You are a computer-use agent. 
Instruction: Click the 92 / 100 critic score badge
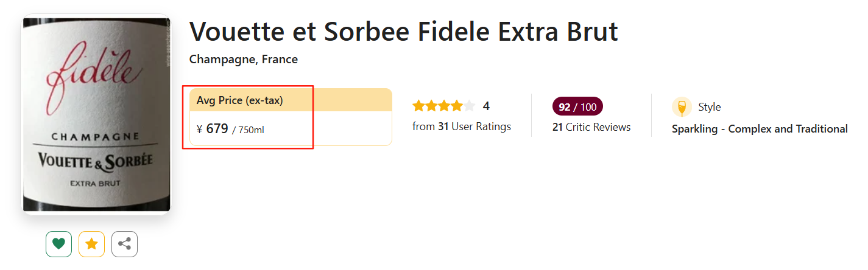(577, 107)
